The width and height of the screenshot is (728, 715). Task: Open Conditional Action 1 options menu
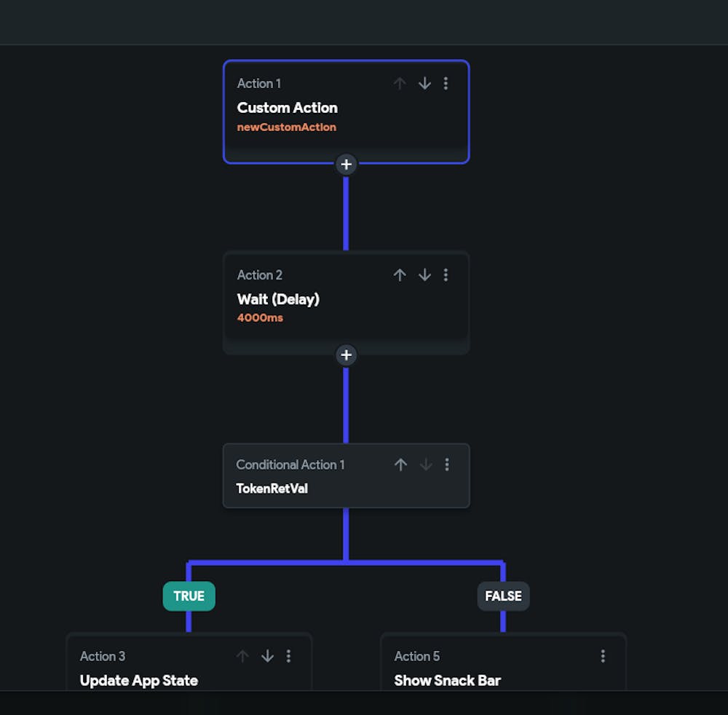click(447, 465)
